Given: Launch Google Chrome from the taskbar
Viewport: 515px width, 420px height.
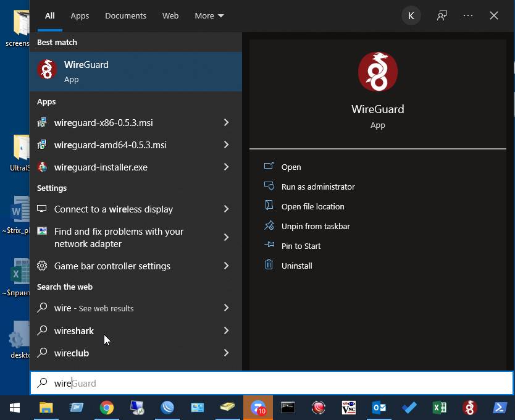Looking at the screenshot, I should coord(106,408).
